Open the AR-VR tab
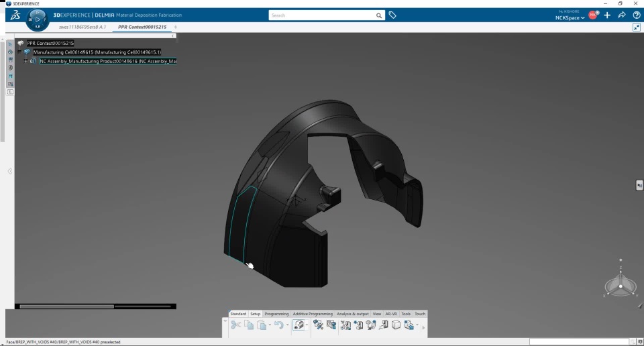Image resolution: width=644 pixels, height=346 pixels. (x=391, y=314)
